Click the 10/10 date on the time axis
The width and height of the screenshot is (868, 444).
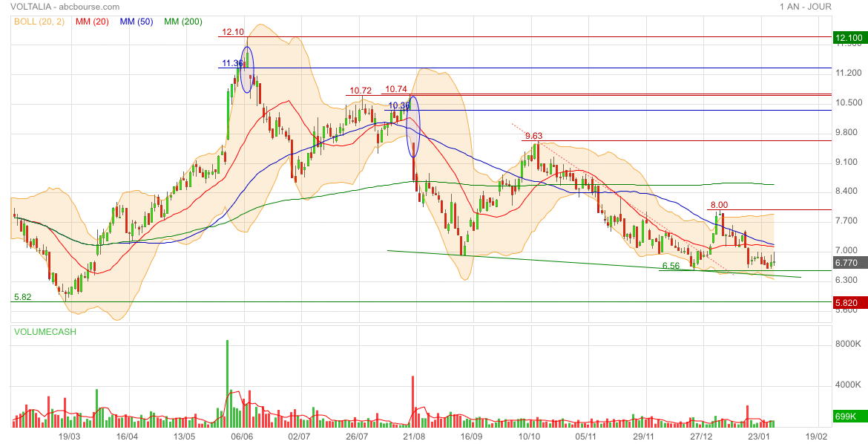(529, 437)
